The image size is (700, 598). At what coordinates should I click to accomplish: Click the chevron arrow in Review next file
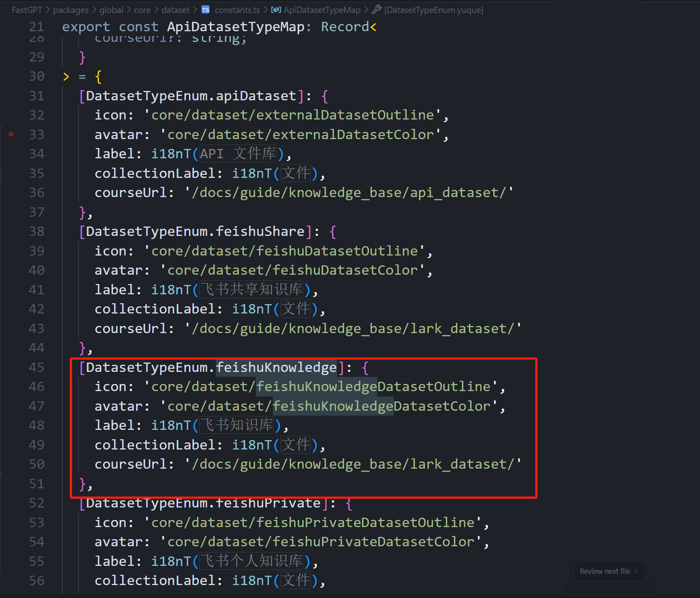tap(636, 571)
